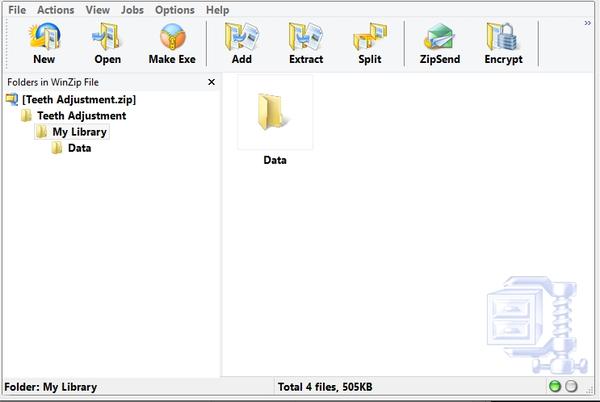Click folder icon beside My Library
Image resolution: width=600 pixels, height=402 pixels.
coord(41,132)
